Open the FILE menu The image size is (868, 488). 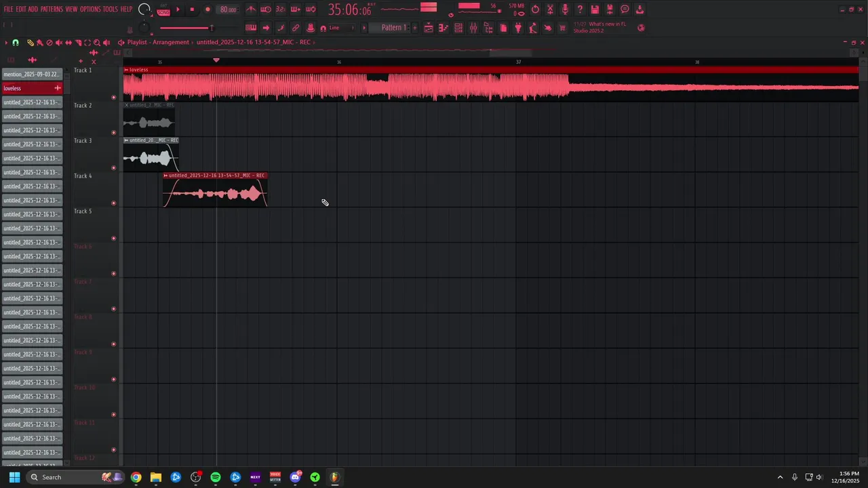[x=8, y=9]
